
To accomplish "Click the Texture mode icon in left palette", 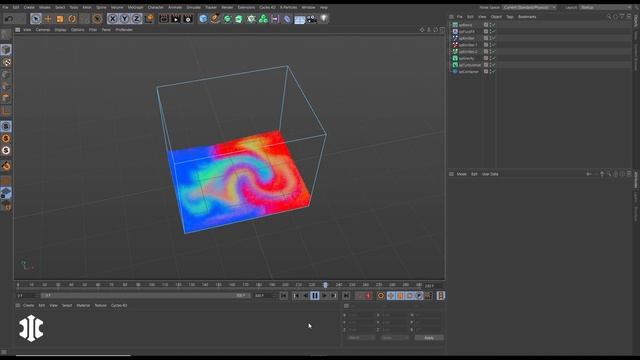I will (x=6, y=62).
